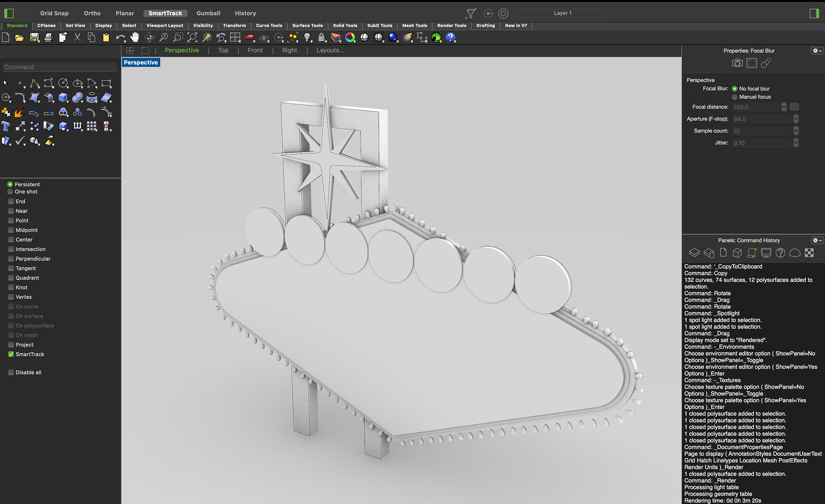The width and height of the screenshot is (825, 504).
Task: Enable the Near object snap
Action: pyautogui.click(x=11, y=211)
